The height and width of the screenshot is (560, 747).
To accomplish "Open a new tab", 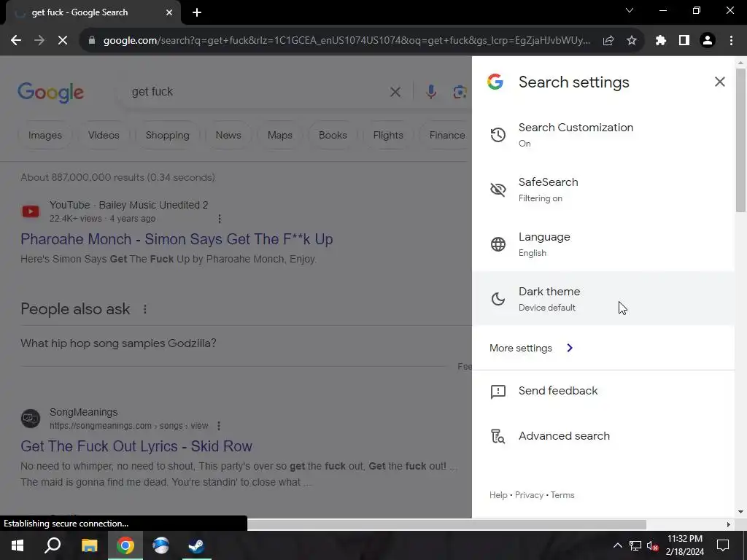I will (x=197, y=13).
